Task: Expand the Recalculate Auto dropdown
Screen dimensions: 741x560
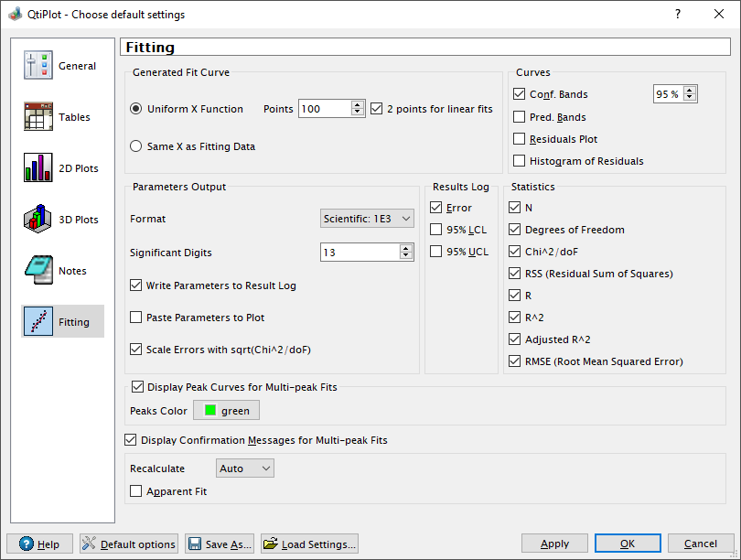Action: [245, 468]
